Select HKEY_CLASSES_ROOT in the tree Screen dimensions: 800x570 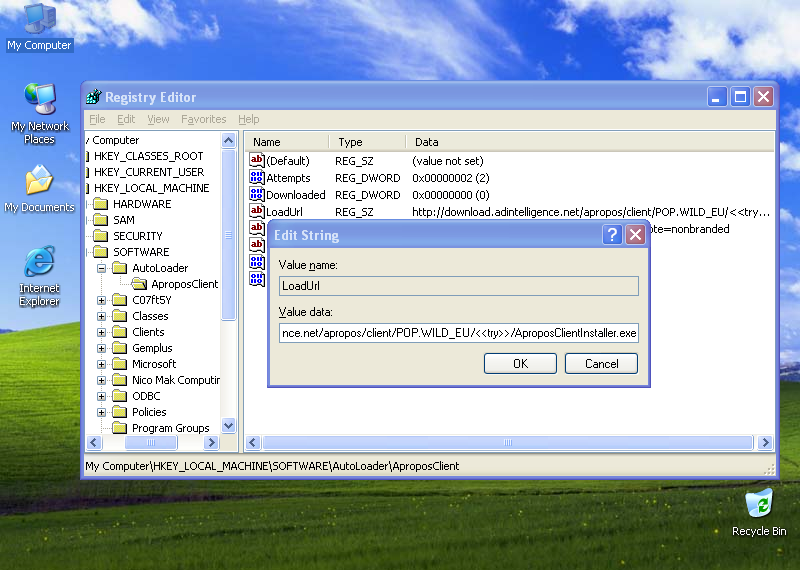148,156
